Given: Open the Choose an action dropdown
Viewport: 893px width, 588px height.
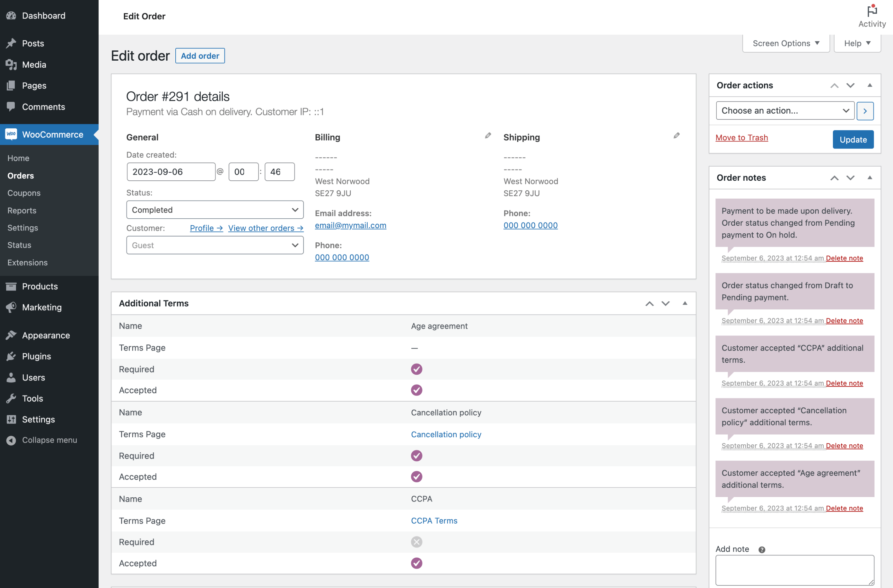Looking at the screenshot, I should pos(784,110).
